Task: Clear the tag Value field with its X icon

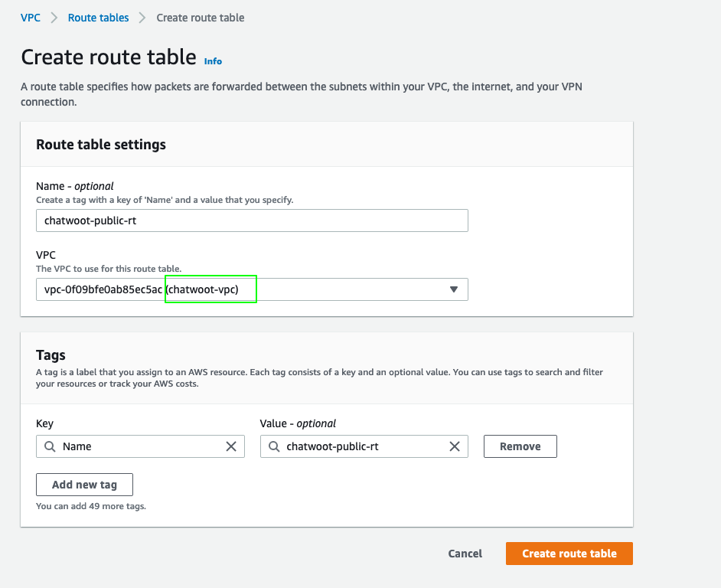Action: point(455,446)
